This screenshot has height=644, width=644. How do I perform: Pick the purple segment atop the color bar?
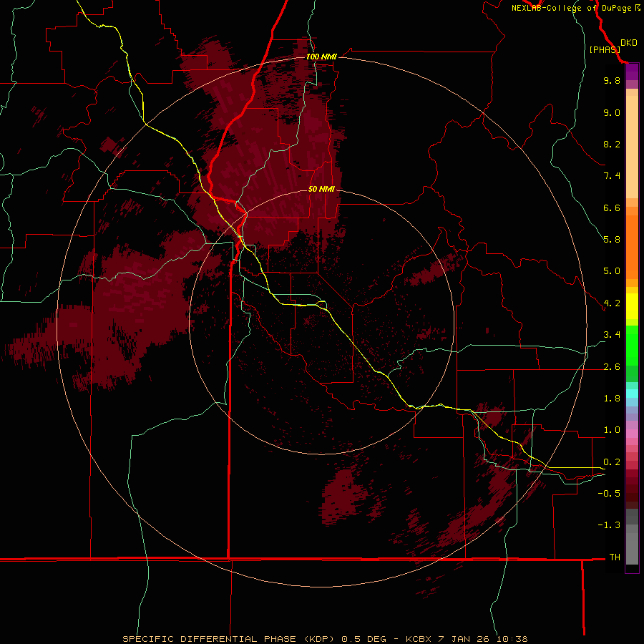click(x=632, y=72)
